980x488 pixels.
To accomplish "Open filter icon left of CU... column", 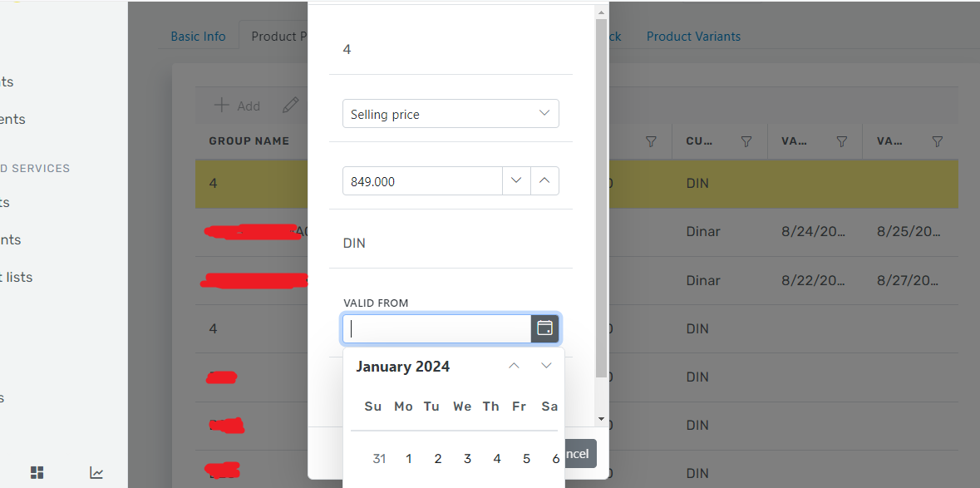I will (651, 141).
